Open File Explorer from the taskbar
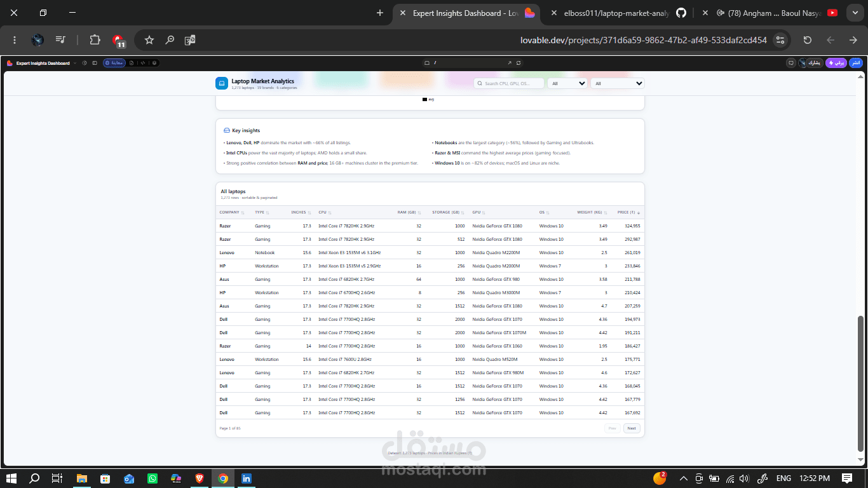Screen dimensions: 868x488 [x=81, y=478]
